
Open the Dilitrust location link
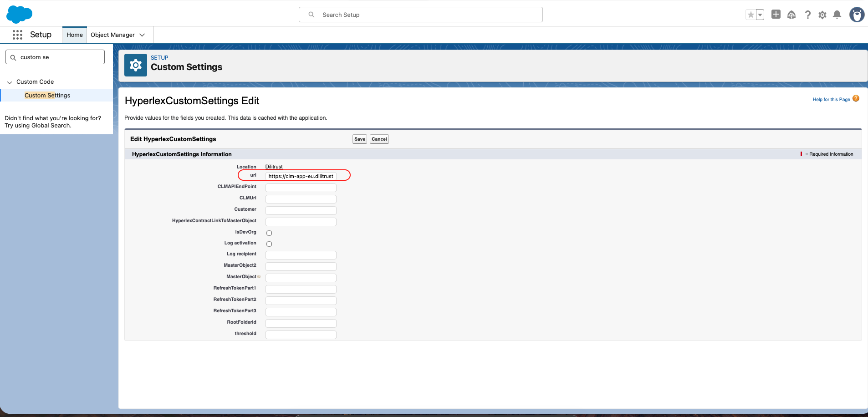pyautogui.click(x=274, y=167)
